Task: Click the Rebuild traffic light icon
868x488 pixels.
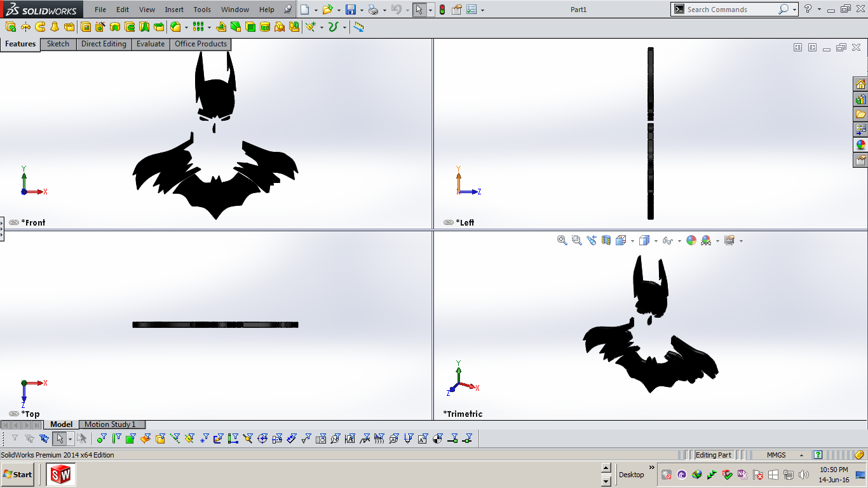Action: click(x=442, y=10)
